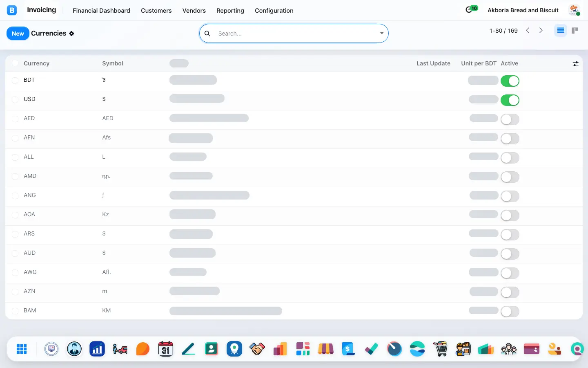This screenshot has height=368, width=588.
Task: Switch to list view
Action: [560, 30]
